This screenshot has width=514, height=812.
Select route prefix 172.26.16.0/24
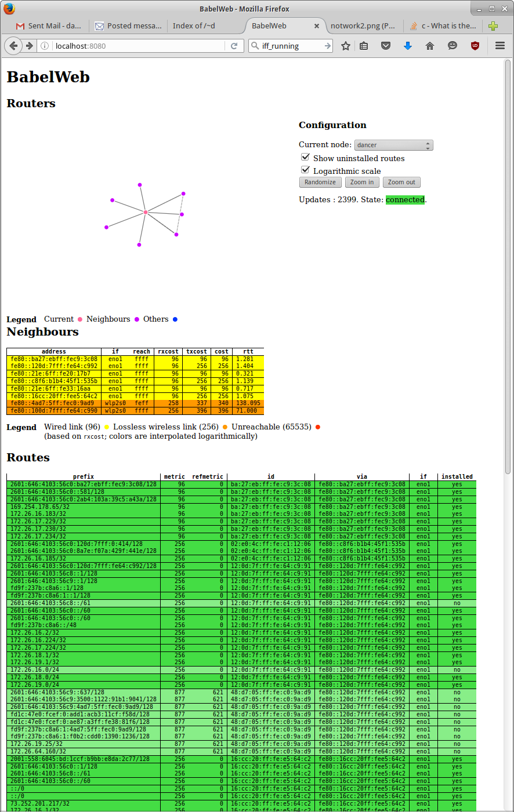click(x=35, y=669)
